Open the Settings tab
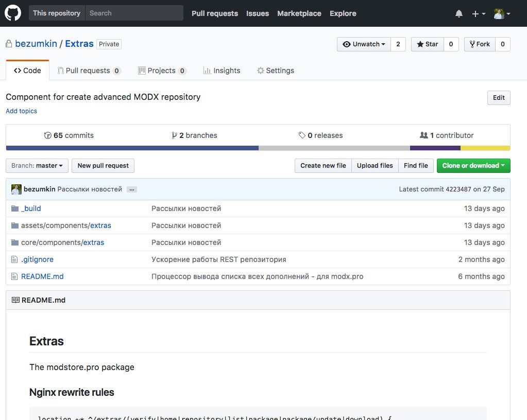 coord(275,71)
